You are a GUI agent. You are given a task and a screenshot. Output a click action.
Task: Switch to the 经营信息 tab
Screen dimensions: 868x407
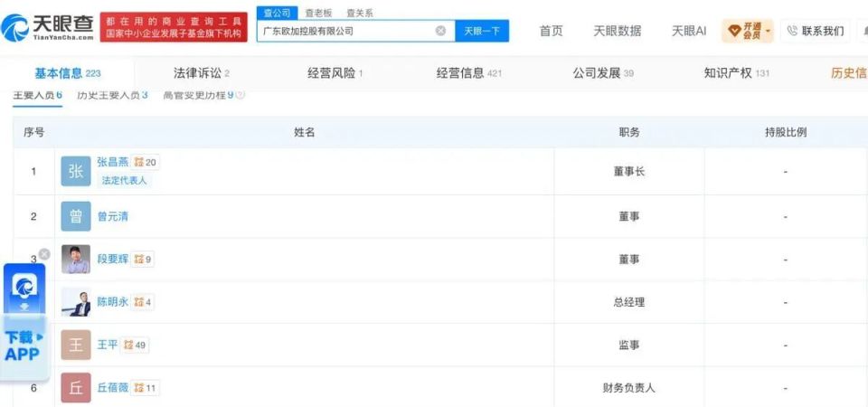[469, 73]
